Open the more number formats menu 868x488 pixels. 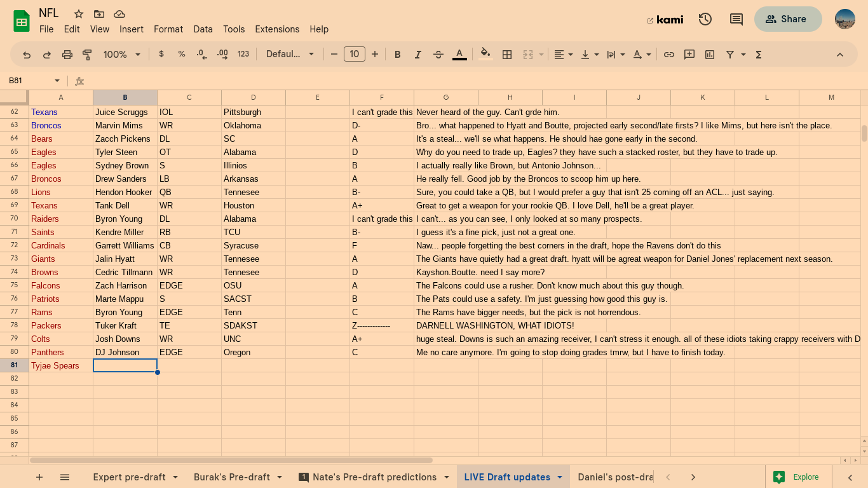coord(243,55)
